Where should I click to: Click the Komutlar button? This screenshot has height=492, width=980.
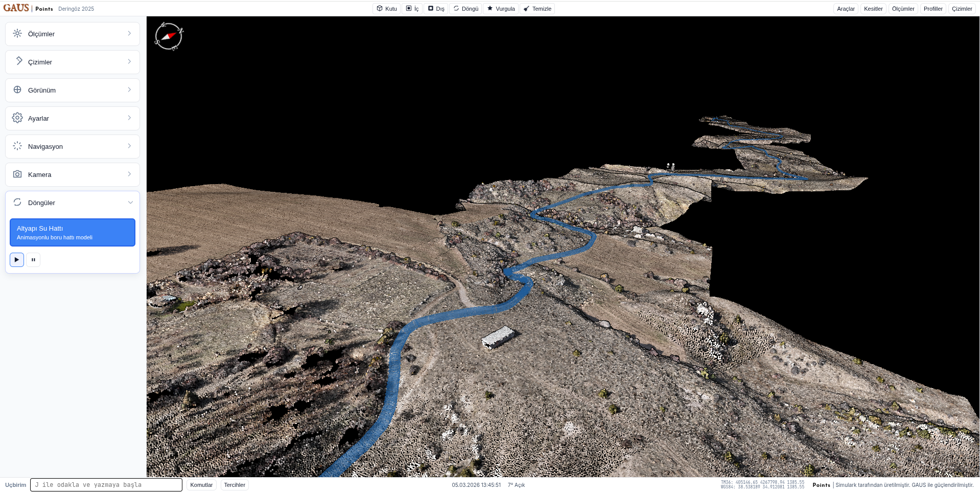point(201,485)
